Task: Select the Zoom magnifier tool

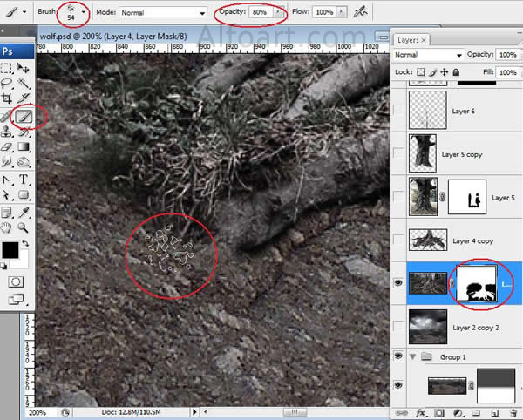Action: tap(24, 227)
